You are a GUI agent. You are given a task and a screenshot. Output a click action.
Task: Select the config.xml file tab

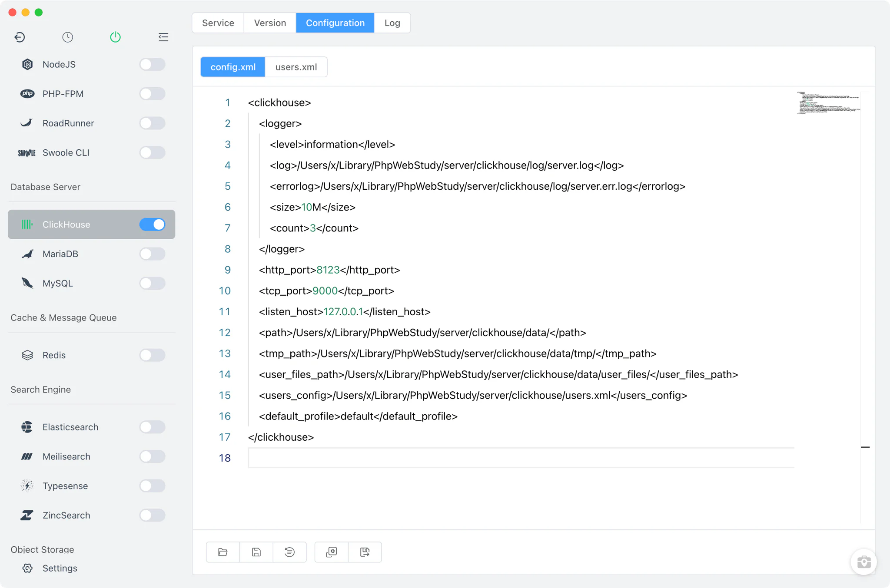(x=233, y=67)
